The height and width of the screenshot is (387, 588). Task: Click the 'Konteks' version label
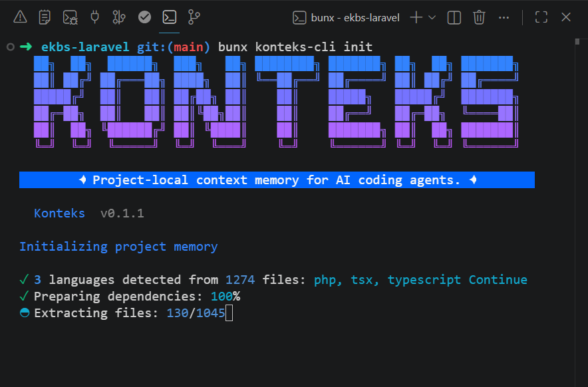pos(59,213)
